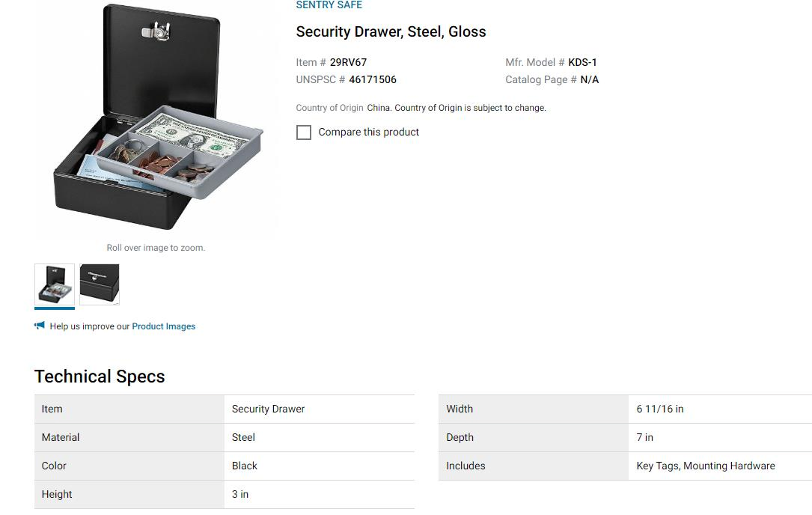Click the Security Drawer, Steel, Gloss title
812x515 pixels.
point(391,31)
